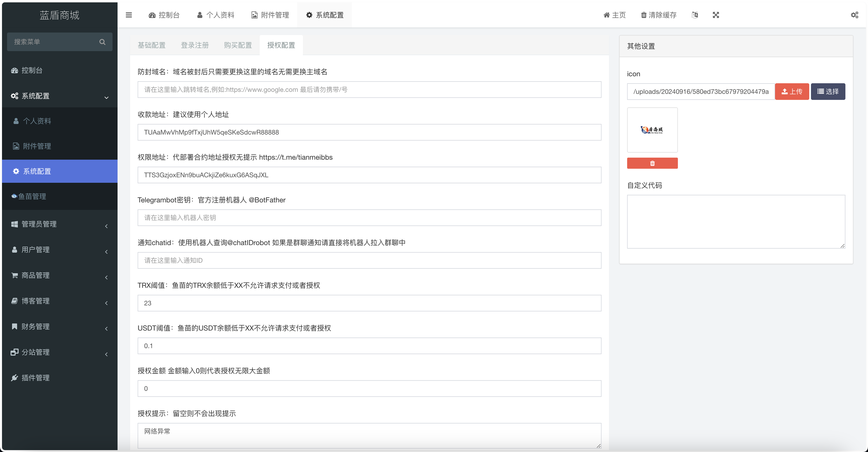Open 鱼苗管理 in the sidebar

32,196
